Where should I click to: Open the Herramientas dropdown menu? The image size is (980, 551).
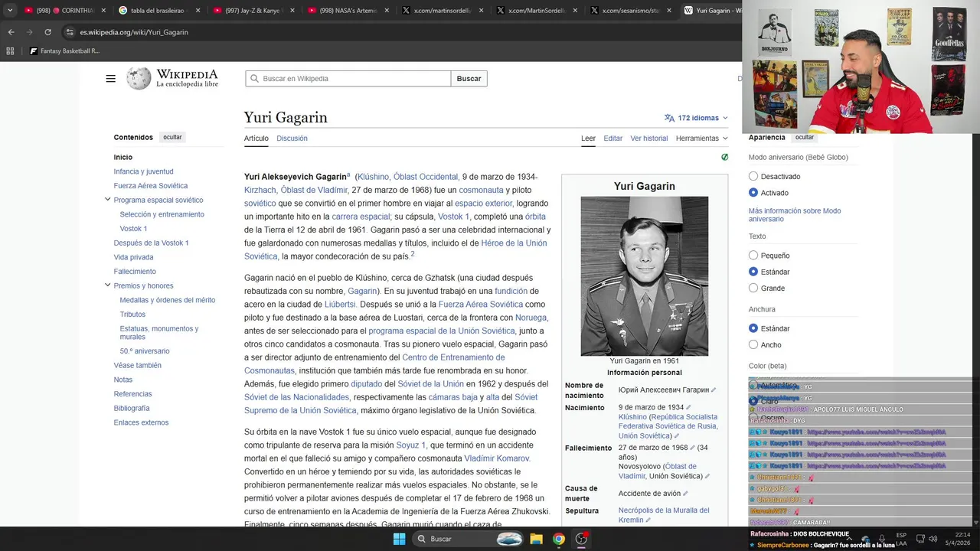(701, 139)
